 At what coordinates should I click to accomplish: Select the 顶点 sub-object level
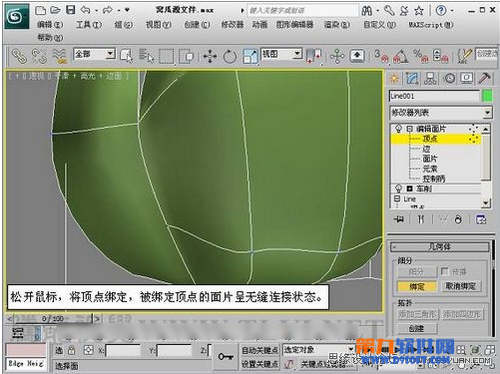(430, 139)
